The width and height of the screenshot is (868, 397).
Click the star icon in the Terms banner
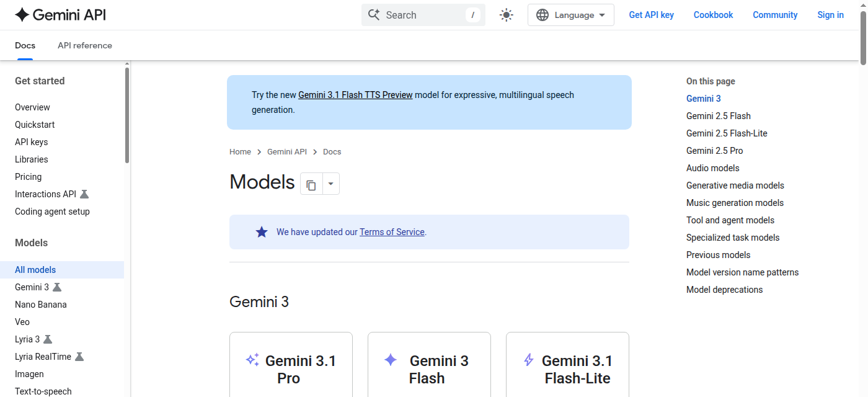point(261,232)
